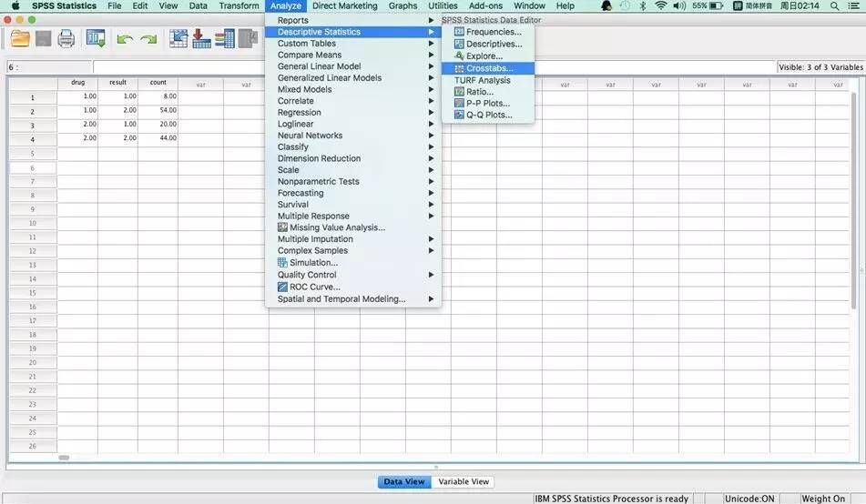Expand Generalized Linear Models submenu
Screen dimensions: 866x504
coord(353,78)
